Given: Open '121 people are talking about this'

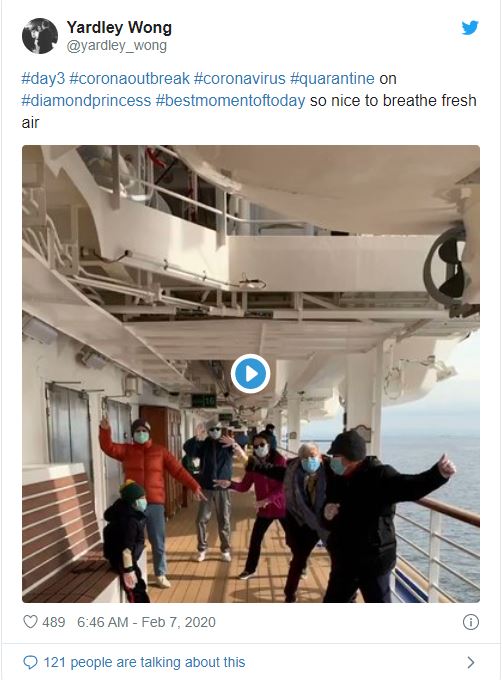Looking at the screenshot, I should pyautogui.click(x=144, y=662).
